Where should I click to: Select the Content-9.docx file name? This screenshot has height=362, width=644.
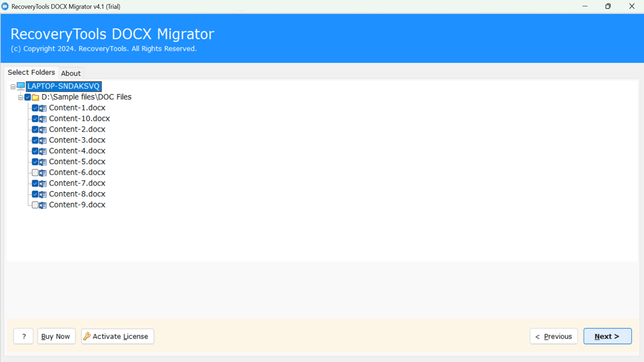[77, 205]
